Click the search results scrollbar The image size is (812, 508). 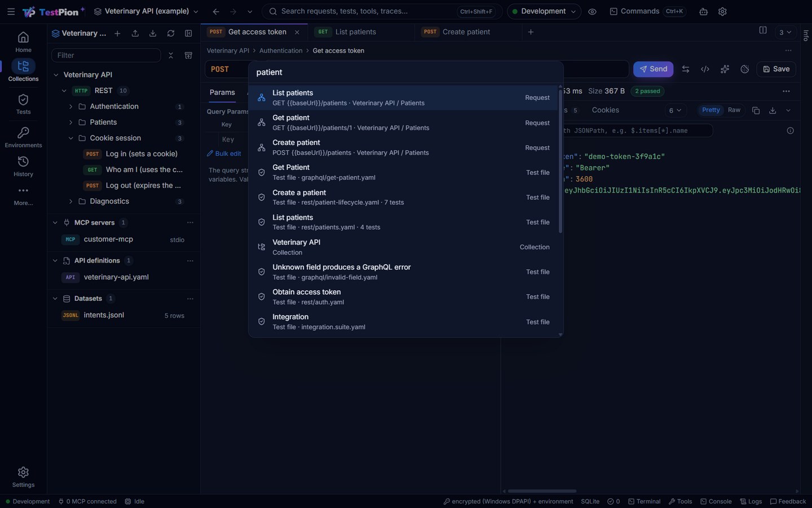tap(560, 161)
